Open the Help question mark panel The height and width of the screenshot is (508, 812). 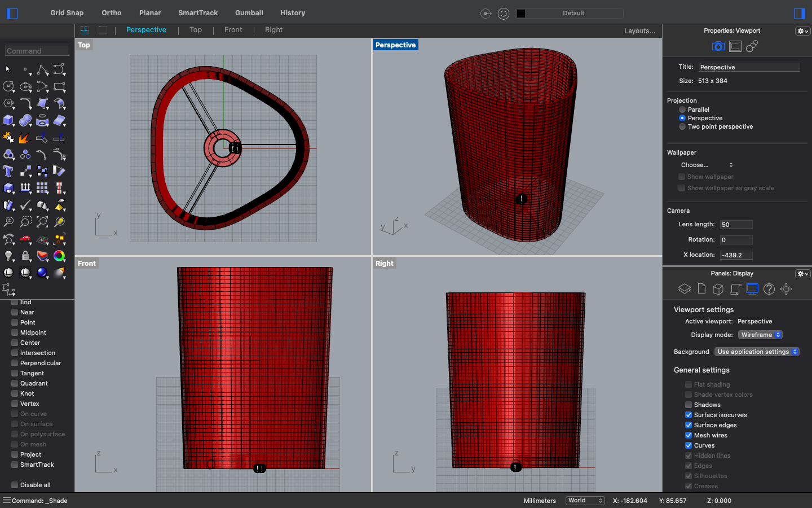[x=769, y=289]
